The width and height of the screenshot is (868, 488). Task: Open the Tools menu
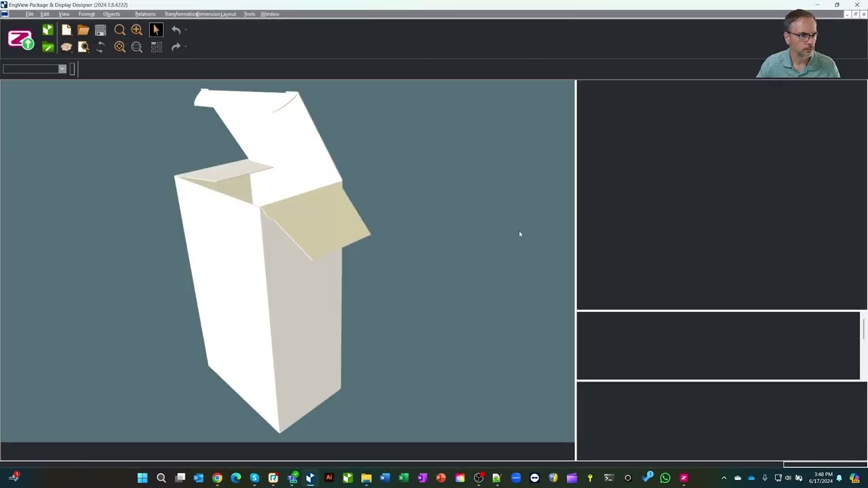250,14
